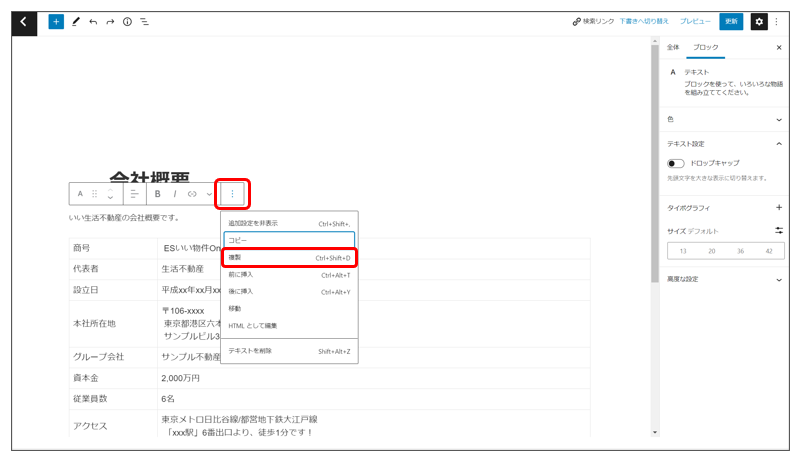Open more formatting options chevron in toolbar

[209, 193]
